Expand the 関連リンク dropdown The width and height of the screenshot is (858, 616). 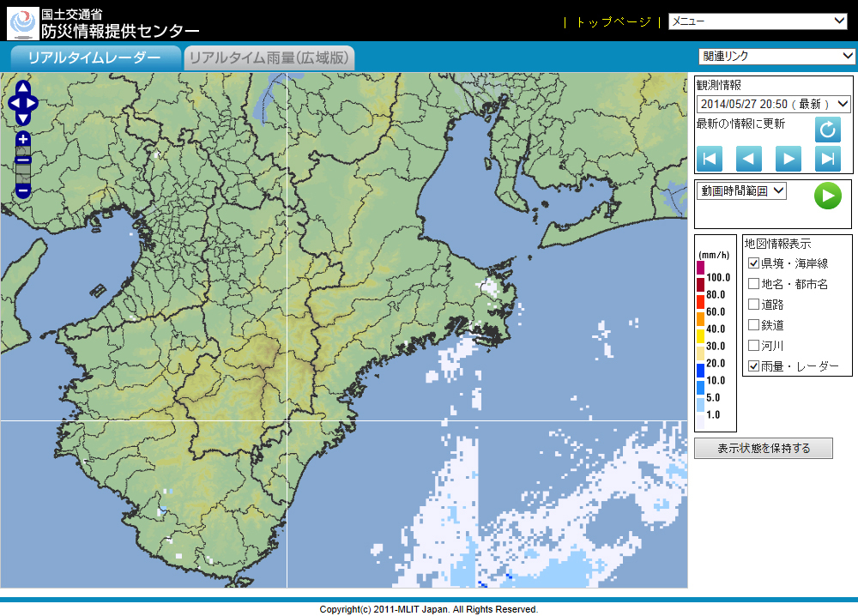pos(776,56)
